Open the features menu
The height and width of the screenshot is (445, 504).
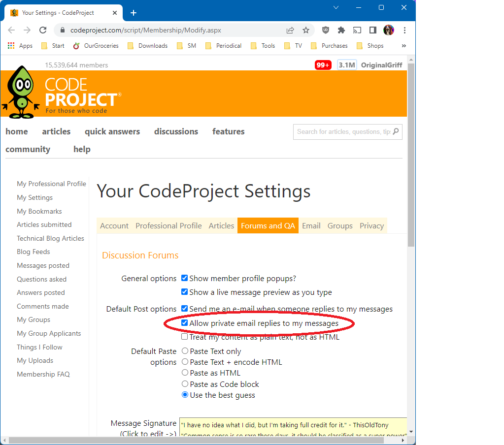point(228,131)
